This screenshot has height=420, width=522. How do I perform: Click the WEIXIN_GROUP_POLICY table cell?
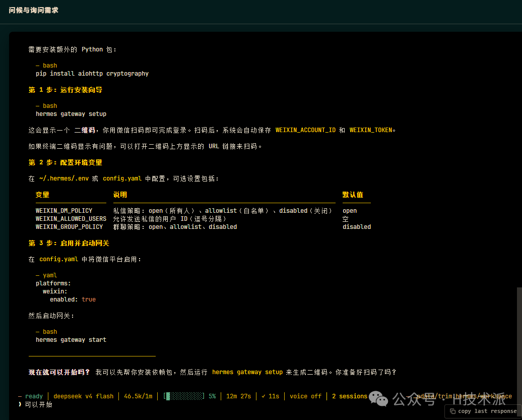tap(69, 227)
